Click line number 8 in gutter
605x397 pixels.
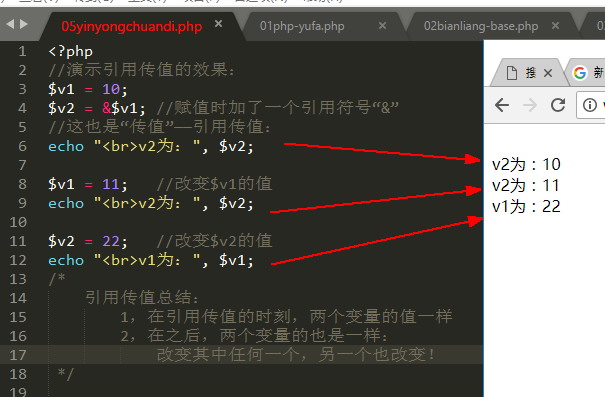tap(22, 184)
